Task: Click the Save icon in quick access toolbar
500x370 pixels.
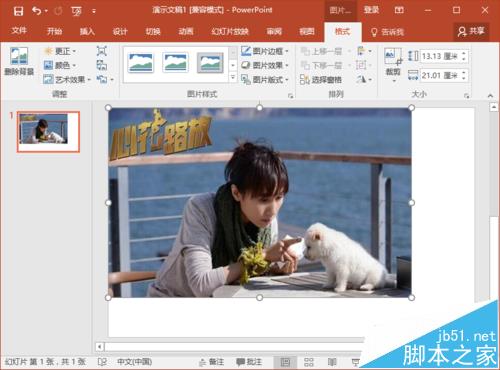Action: pyautogui.click(x=18, y=11)
